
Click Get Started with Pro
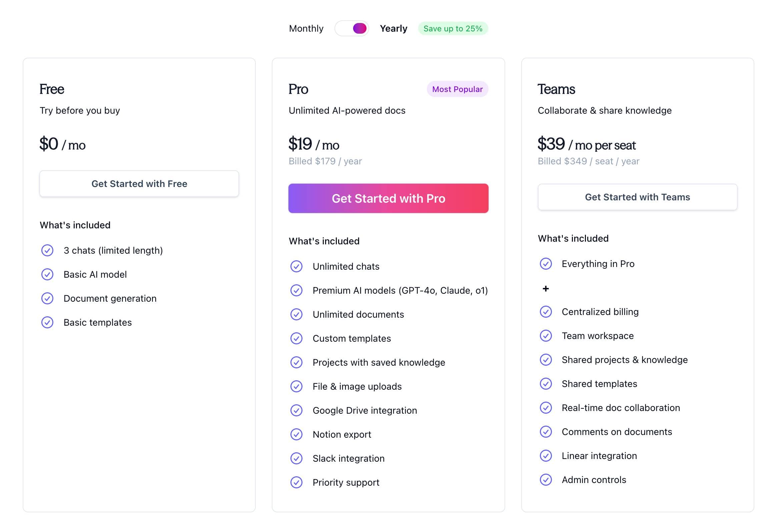pos(388,198)
